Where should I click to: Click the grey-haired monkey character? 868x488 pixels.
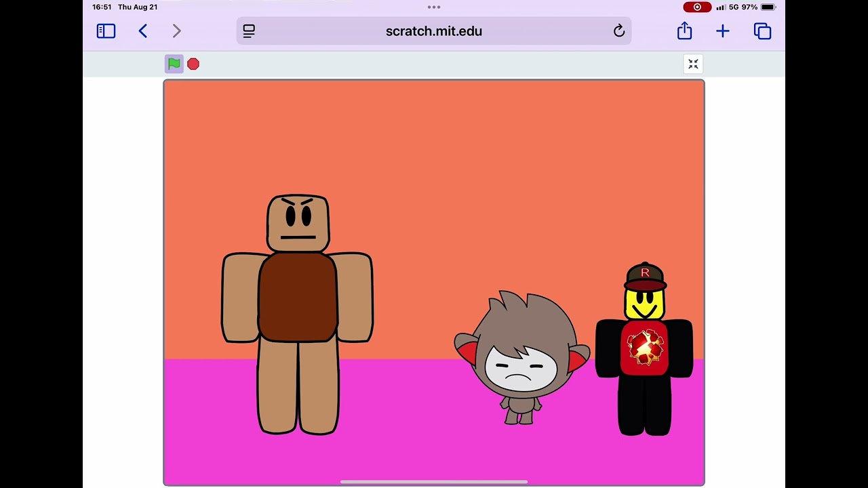pyautogui.click(x=521, y=358)
